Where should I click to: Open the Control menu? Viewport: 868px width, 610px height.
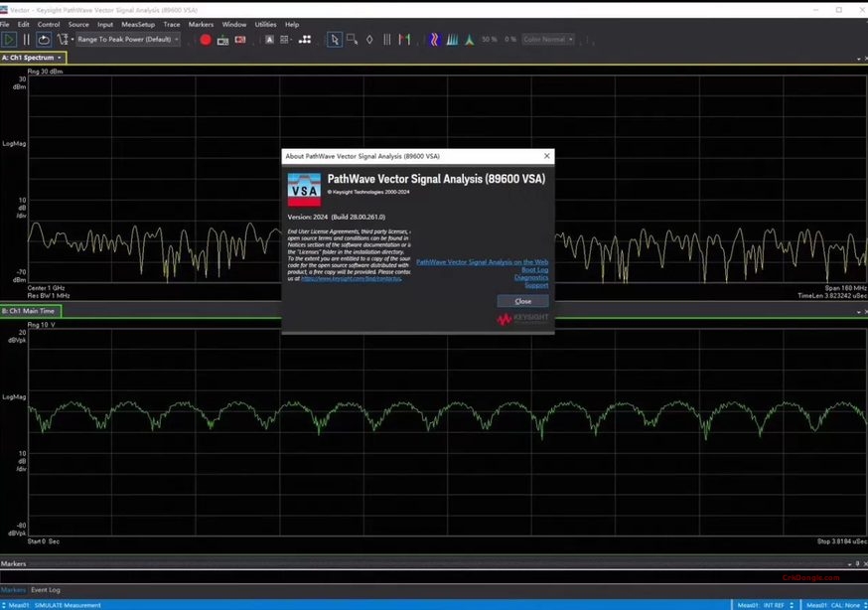tap(49, 25)
